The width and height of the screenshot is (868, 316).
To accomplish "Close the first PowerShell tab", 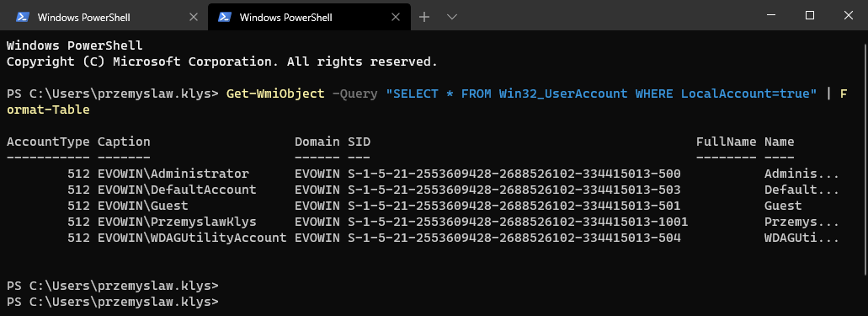I will click(x=193, y=17).
